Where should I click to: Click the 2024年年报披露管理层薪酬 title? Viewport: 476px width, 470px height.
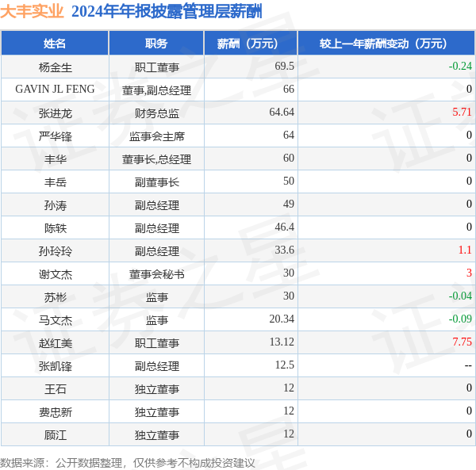(167, 12)
